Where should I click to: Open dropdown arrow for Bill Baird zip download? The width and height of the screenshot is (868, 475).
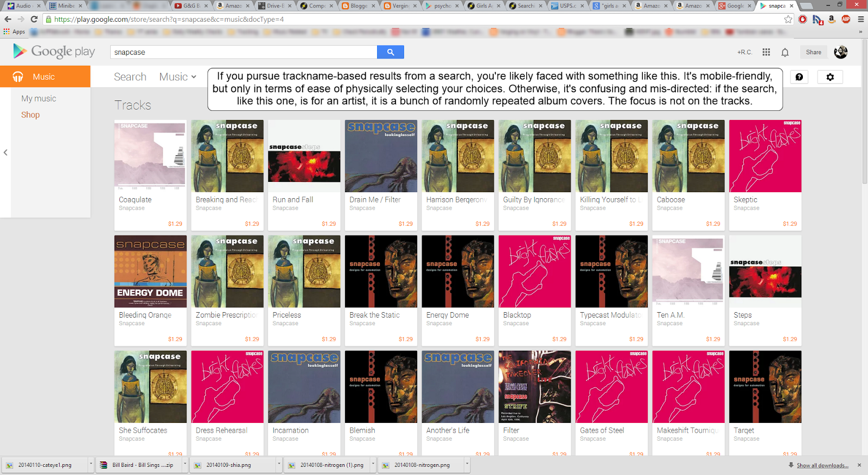point(185,465)
